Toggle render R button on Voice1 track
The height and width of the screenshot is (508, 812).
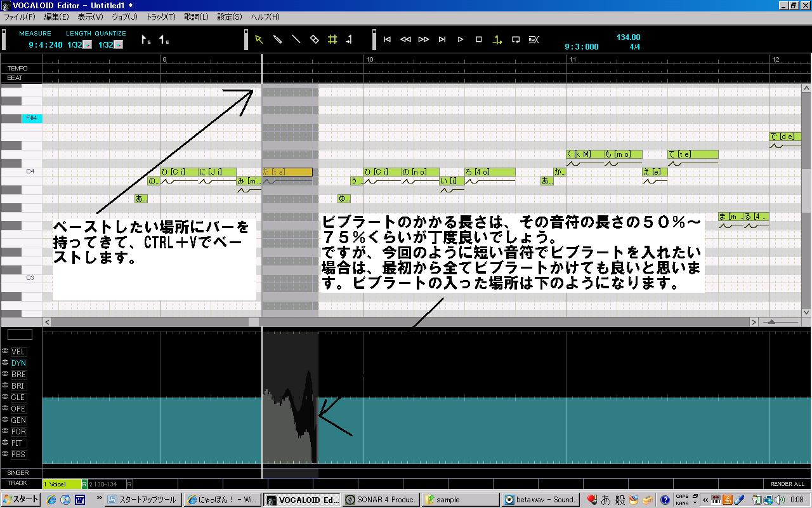[x=84, y=485]
